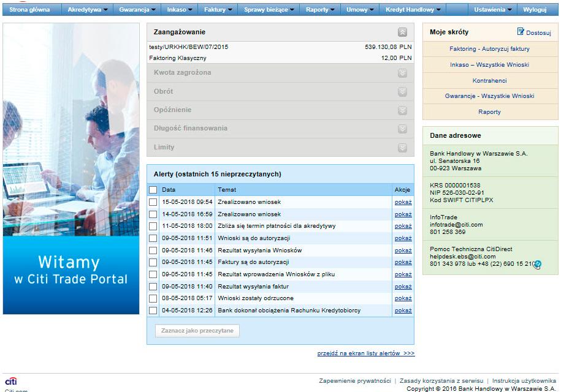561x392 pixels.
Task: Click the helpdesk.ebs@citi.com address
Action: point(463,257)
